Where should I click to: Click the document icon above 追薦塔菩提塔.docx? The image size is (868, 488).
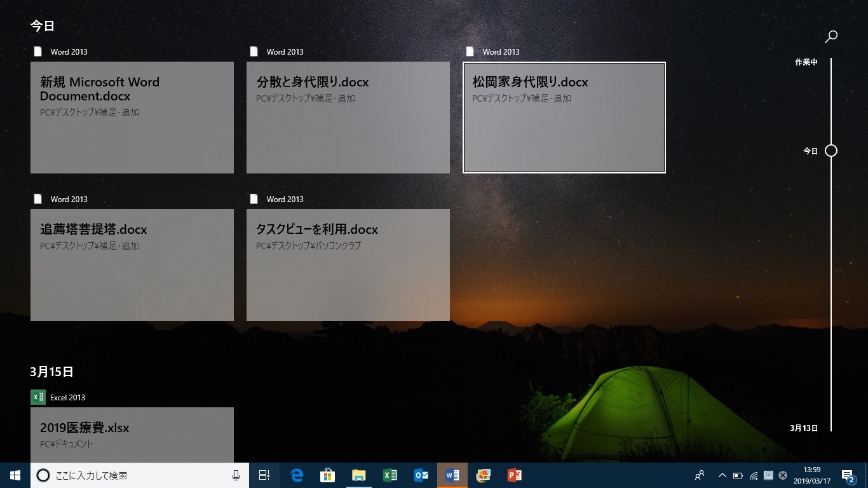38,199
